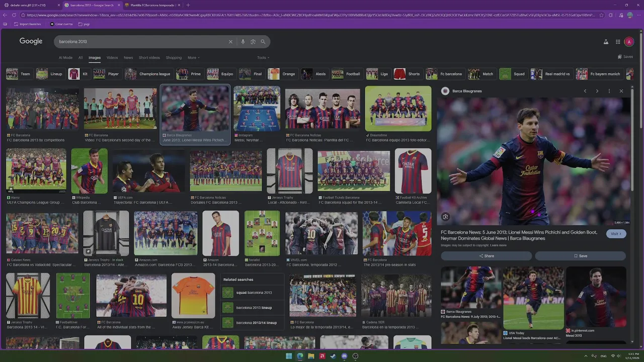The height and width of the screenshot is (362, 644).
Task: Open the Saves collection link
Action: coord(625,57)
